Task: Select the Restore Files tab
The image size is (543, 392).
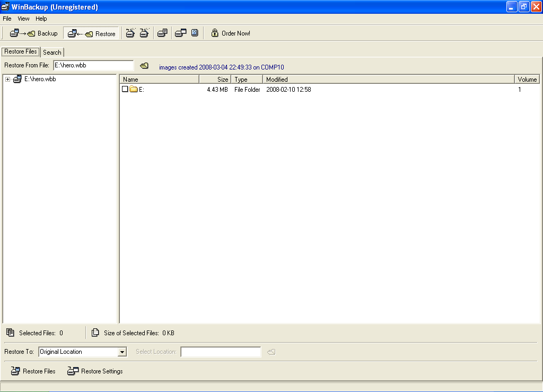Action: tap(21, 51)
